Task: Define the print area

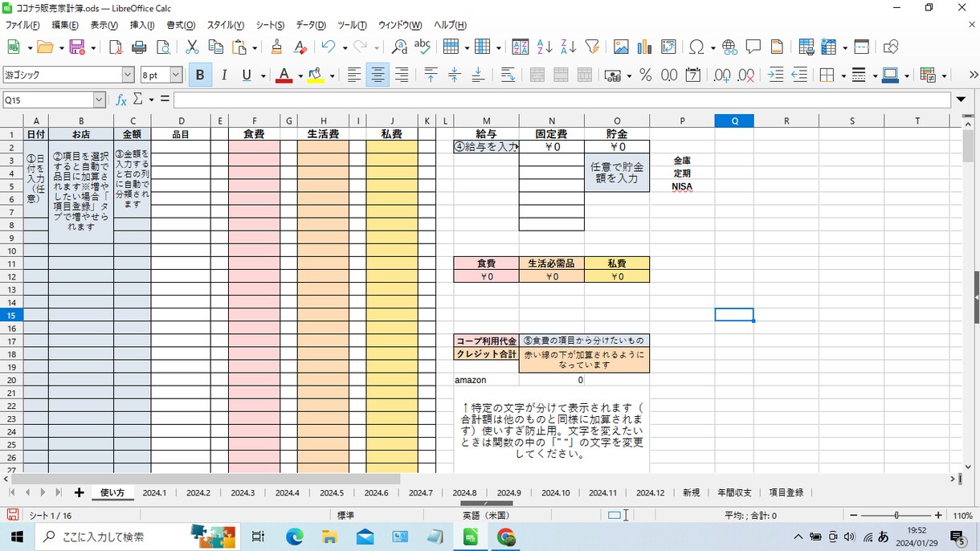Action: point(806,47)
